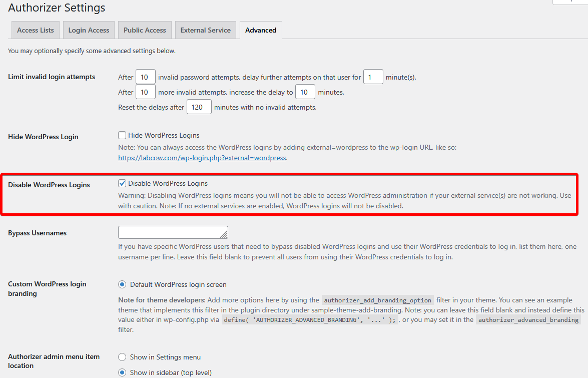Screen dimensions: 588x378
Task: Open the labcow.com wp-login external=wordpress link
Action: pyautogui.click(x=202, y=158)
